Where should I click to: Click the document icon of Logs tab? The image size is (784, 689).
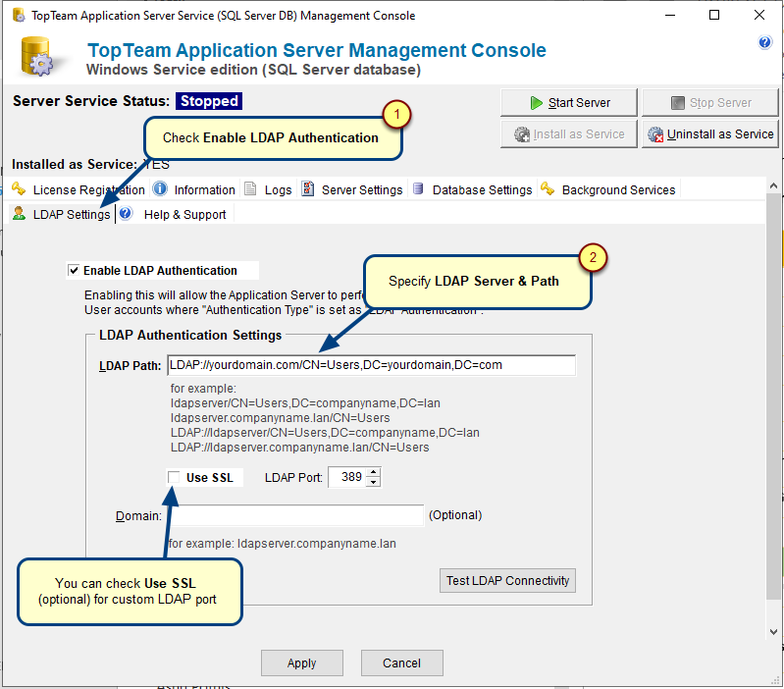click(x=250, y=189)
